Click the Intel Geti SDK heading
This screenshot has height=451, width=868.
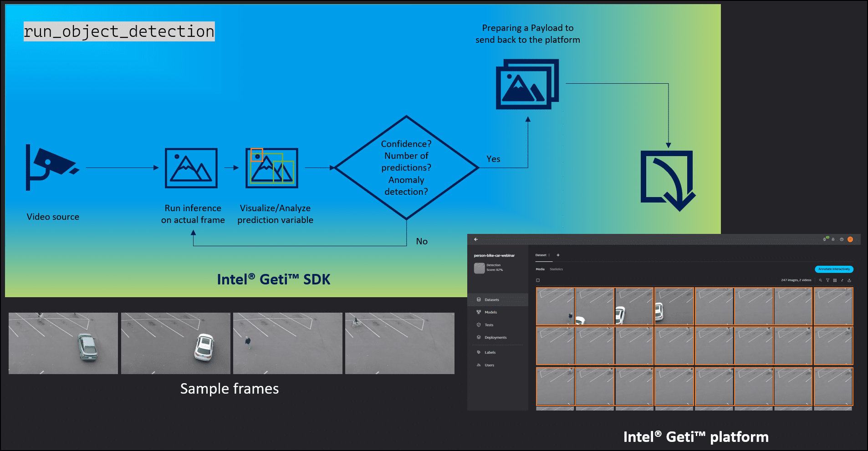tap(274, 279)
